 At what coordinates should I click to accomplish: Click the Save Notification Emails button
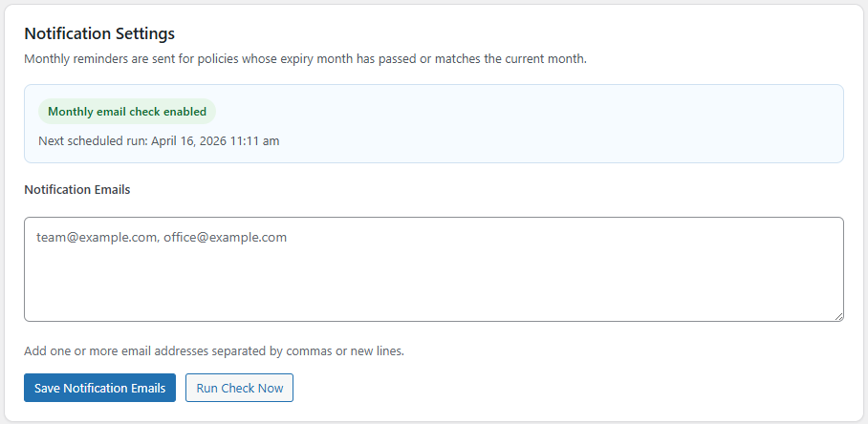pyautogui.click(x=99, y=388)
